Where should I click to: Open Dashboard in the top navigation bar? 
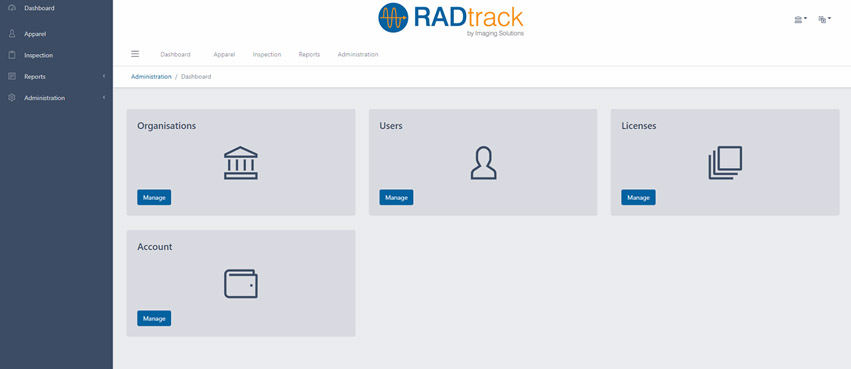[175, 54]
